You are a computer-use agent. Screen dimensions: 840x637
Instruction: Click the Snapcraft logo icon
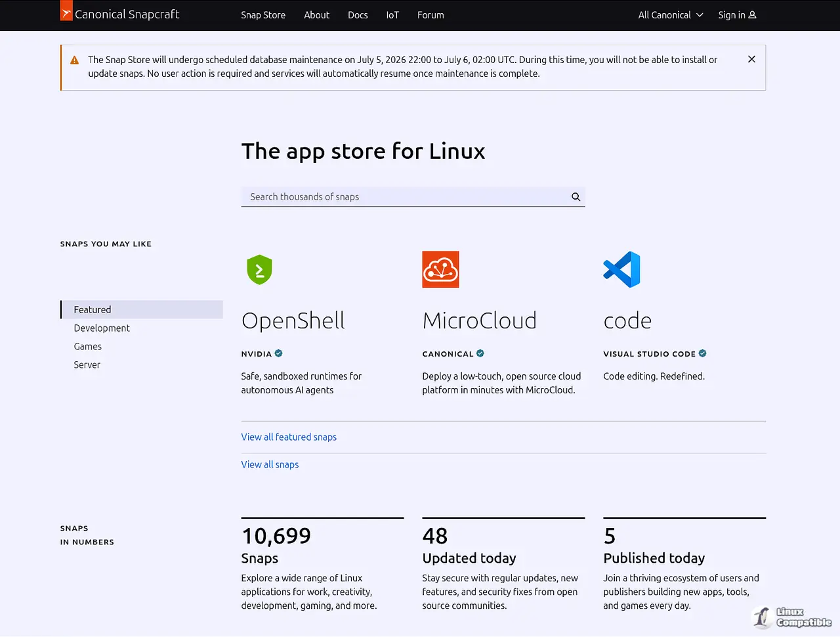[x=66, y=11]
